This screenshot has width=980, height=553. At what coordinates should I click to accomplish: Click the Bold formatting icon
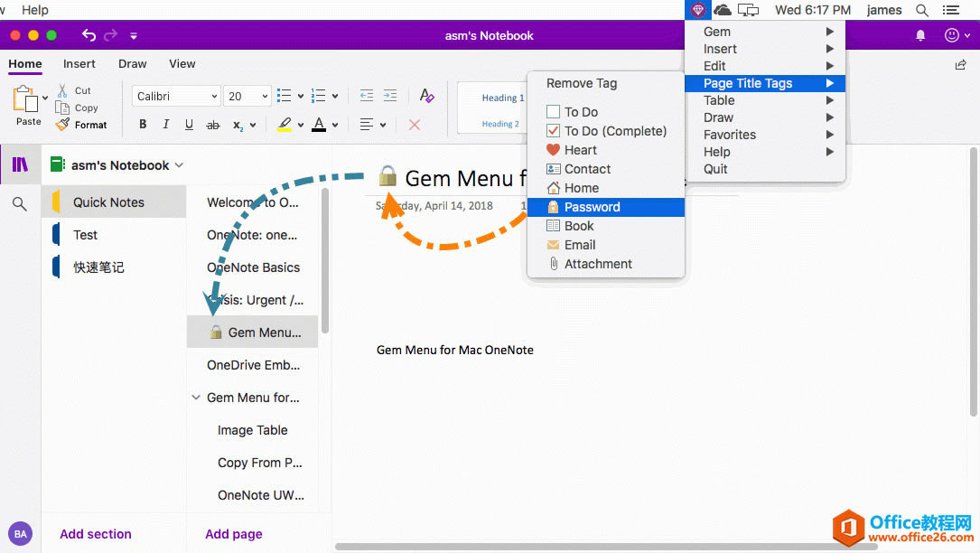point(143,125)
